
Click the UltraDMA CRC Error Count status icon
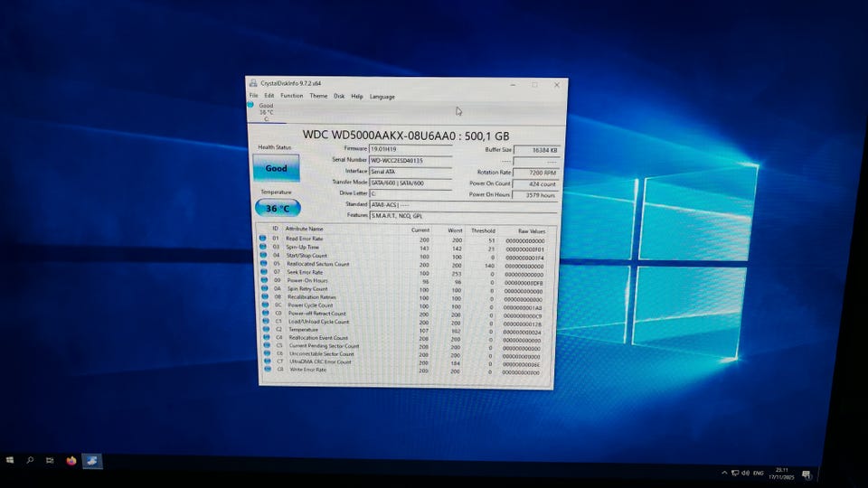coord(268,361)
